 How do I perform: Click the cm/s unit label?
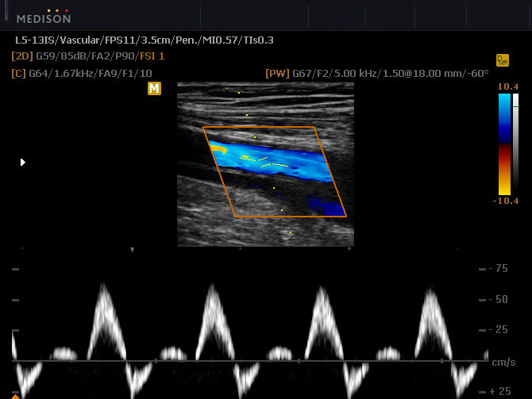coord(503,363)
